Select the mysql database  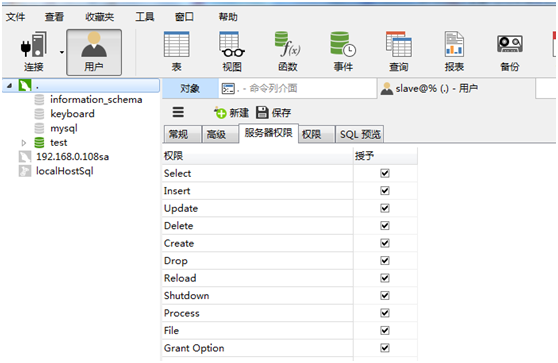64,128
